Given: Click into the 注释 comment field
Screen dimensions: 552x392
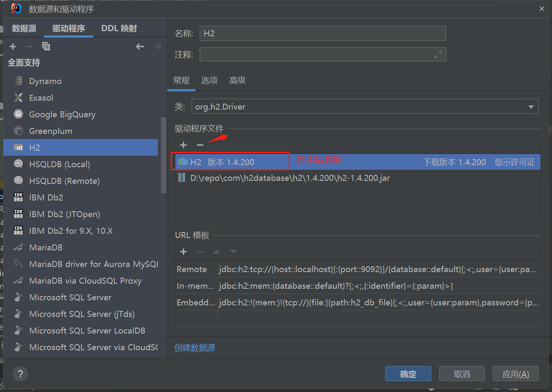Looking at the screenshot, I should pyautogui.click(x=322, y=54).
